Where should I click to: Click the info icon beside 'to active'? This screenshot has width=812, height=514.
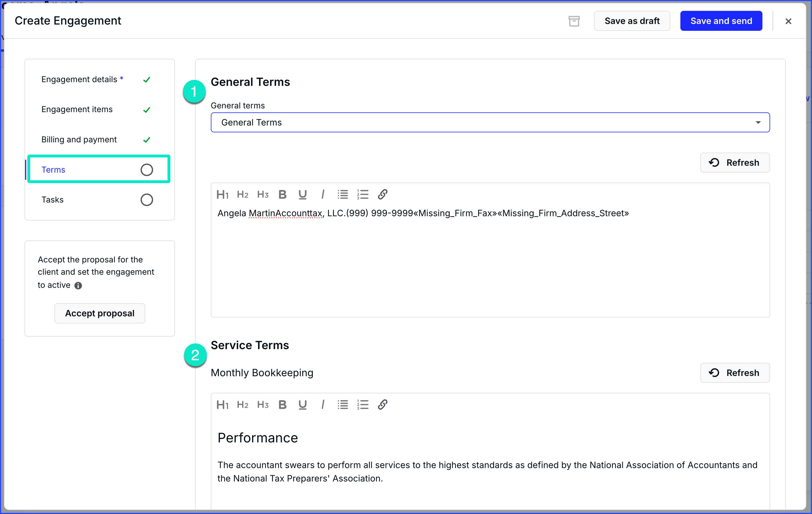(79, 286)
